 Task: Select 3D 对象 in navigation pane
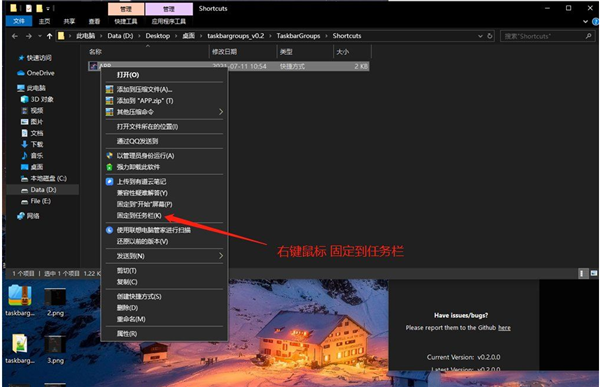coord(37,100)
